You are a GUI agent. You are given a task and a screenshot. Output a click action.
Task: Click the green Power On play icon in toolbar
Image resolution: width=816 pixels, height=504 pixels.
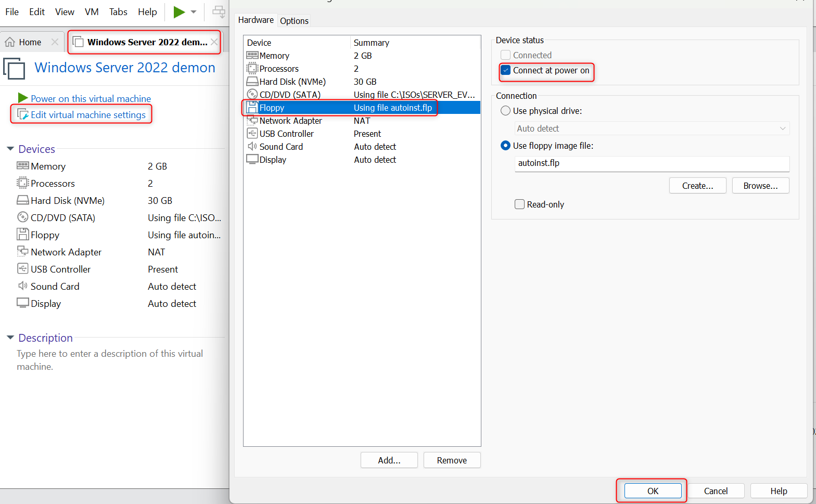tap(179, 11)
